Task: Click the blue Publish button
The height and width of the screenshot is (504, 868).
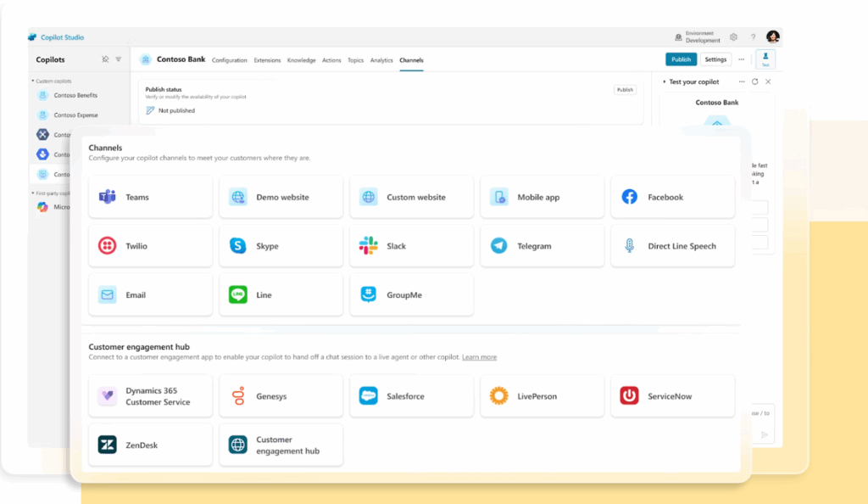Action: [681, 59]
